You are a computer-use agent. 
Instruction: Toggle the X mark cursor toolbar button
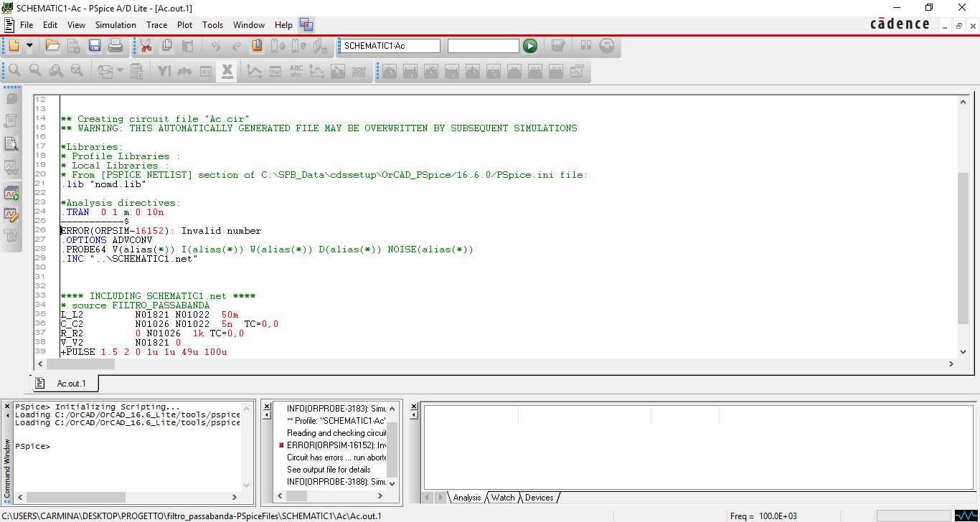click(227, 71)
